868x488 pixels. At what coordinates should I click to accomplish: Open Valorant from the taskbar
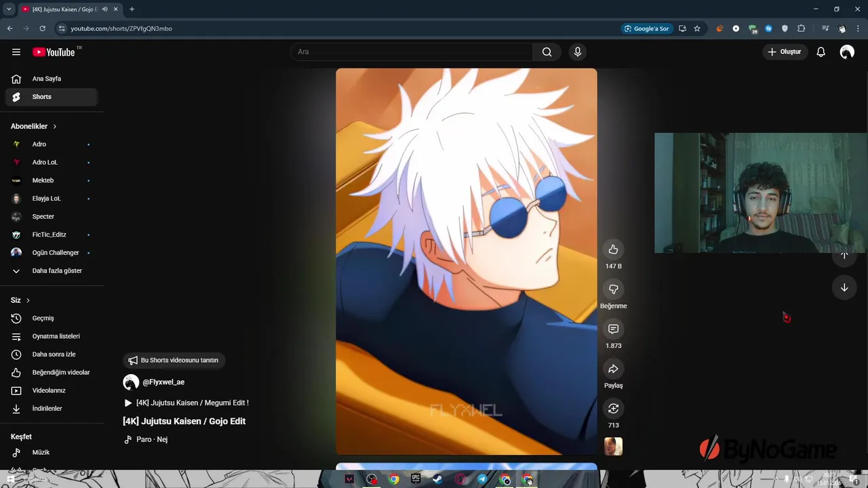(349, 479)
